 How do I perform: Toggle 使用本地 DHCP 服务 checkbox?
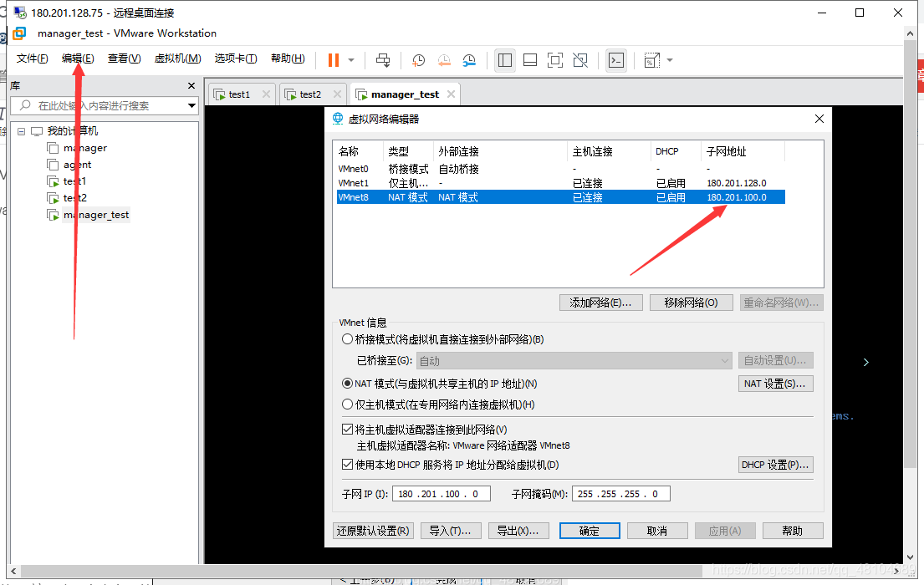347,465
